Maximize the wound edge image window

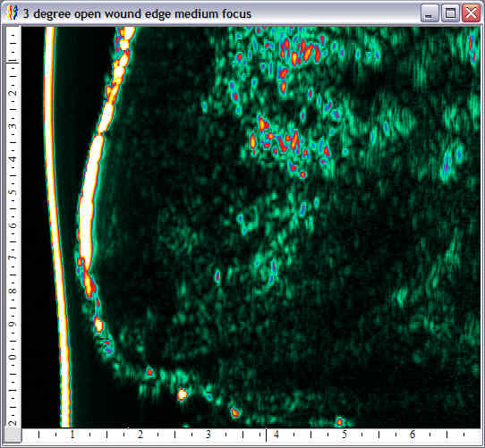(450, 13)
